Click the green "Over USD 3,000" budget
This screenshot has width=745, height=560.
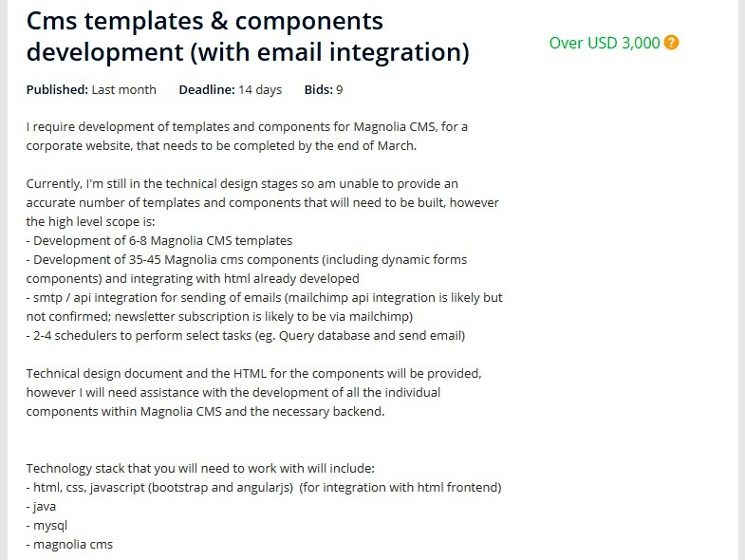pyautogui.click(x=605, y=43)
